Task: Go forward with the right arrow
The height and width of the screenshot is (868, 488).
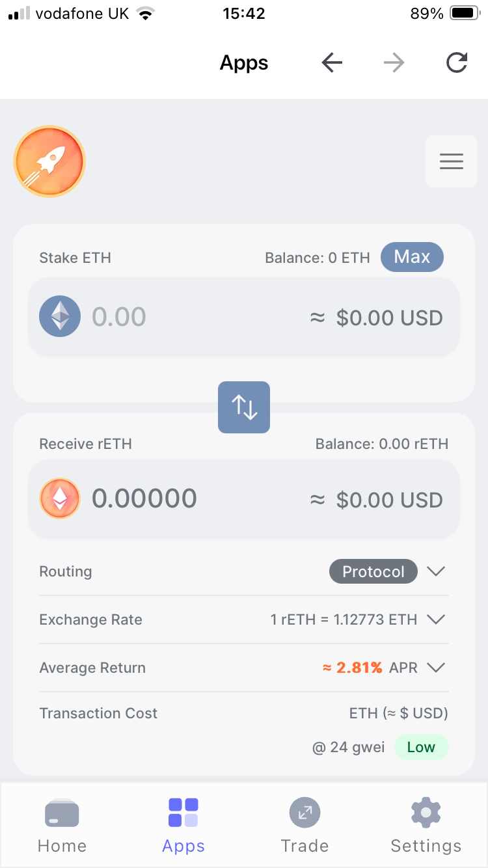Action: pyautogui.click(x=394, y=63)
